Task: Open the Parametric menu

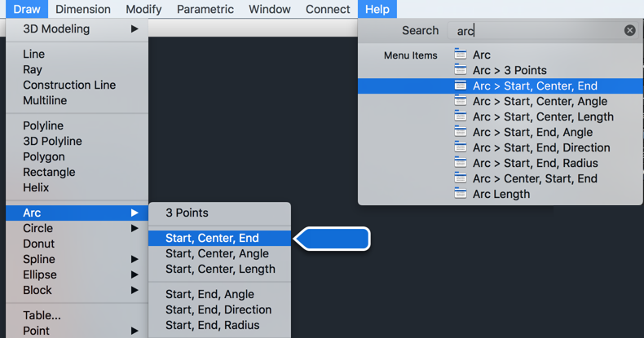Action: (205, 9)
